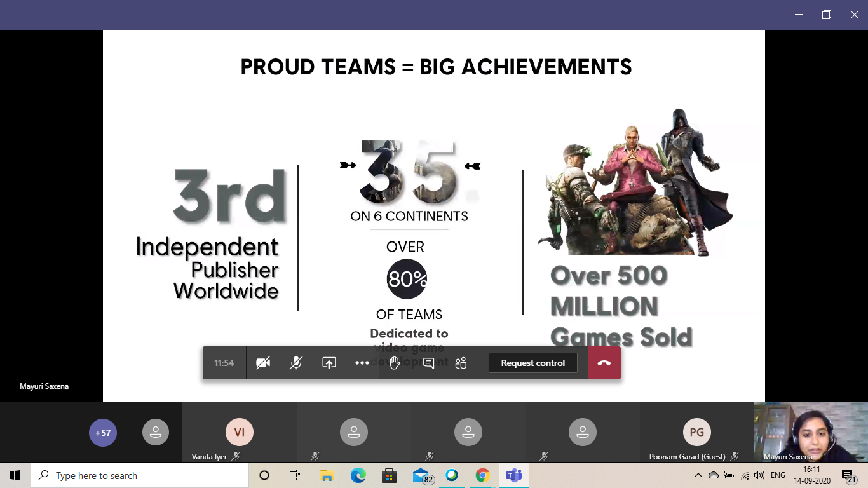Screen dimensions: 868x488
Task: Adjust system volume from the tray
Action: (758, 475)
